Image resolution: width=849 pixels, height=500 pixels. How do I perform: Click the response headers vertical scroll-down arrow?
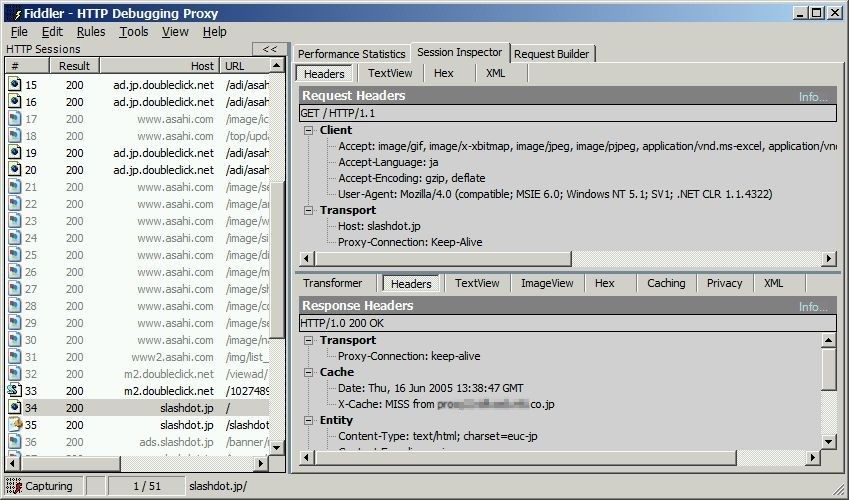tap(828, 441)
